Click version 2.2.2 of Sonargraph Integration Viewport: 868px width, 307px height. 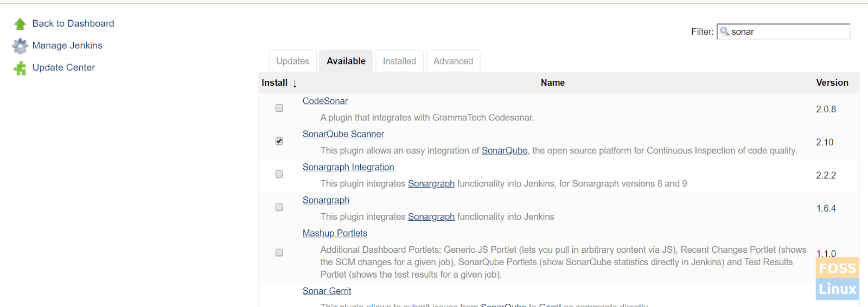(x=826, y=175)
